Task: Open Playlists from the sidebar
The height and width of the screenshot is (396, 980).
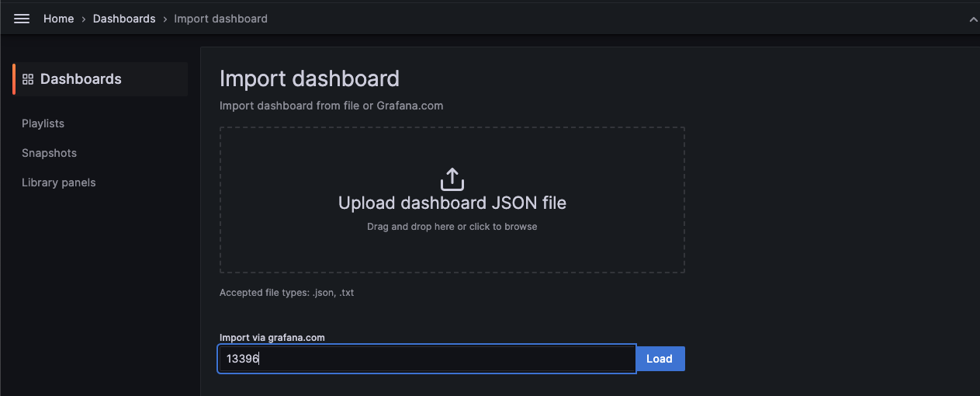Action: pos(43,123)
